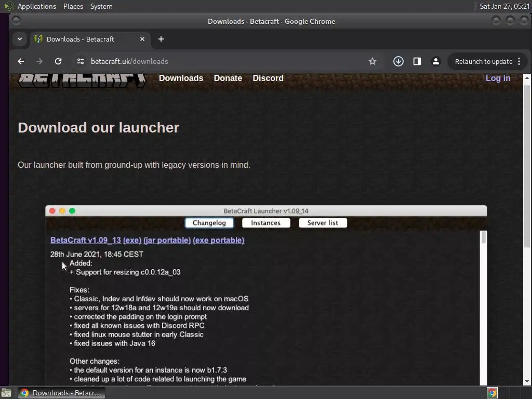
Task: Click the (exe) download link
Action: 132,240
